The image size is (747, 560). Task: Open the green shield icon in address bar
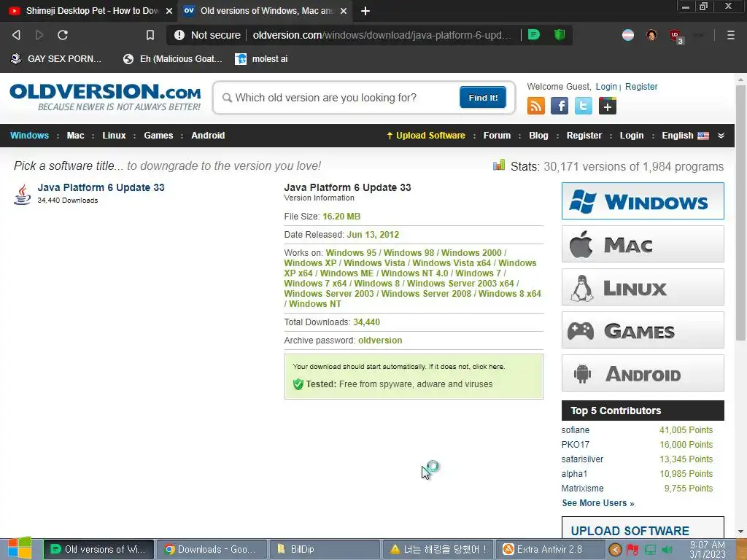click(560, 34)
